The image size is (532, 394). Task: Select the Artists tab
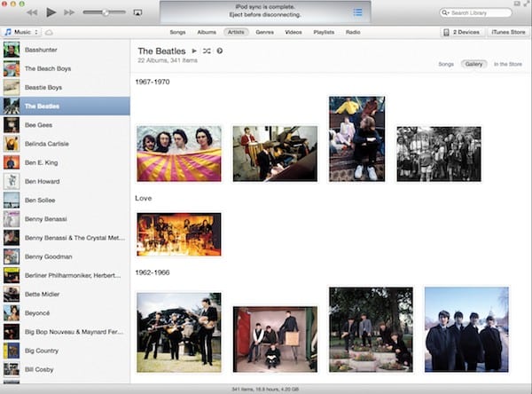[x=236, y=32]
